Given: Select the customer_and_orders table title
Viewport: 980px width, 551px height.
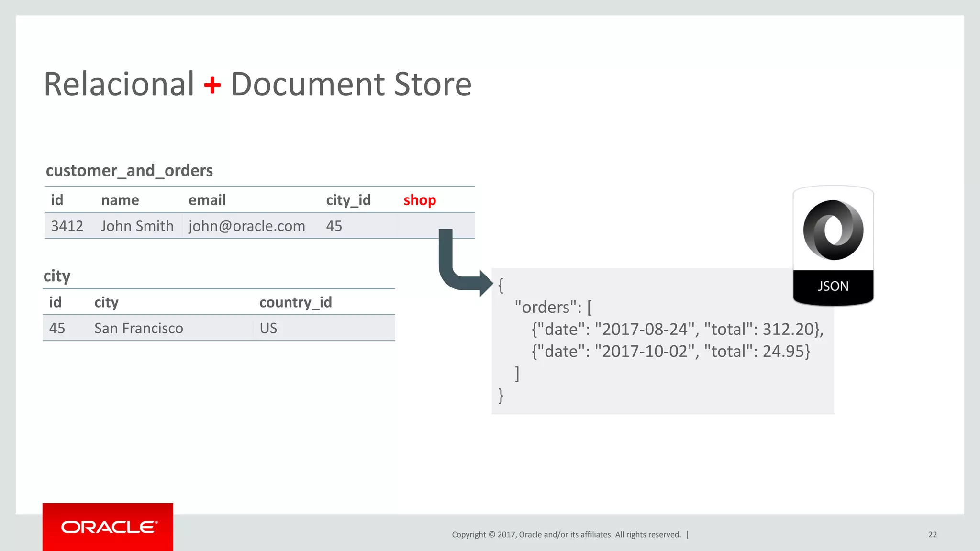Looking at the screenshot, I should point(129,171).
